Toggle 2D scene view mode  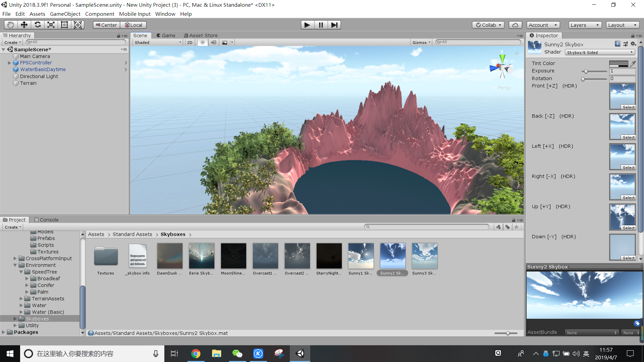pos(190,43)
